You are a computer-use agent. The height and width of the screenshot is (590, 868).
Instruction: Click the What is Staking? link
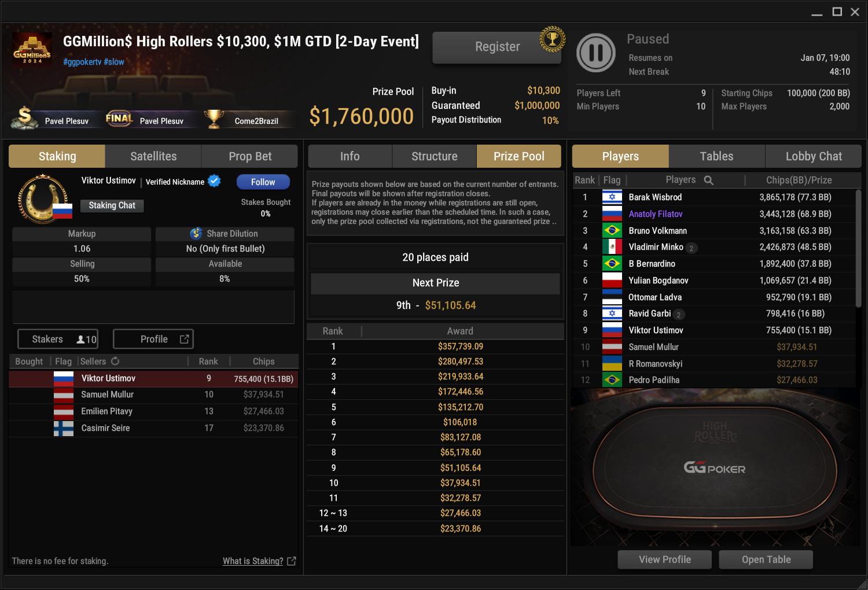coord(253,561)
